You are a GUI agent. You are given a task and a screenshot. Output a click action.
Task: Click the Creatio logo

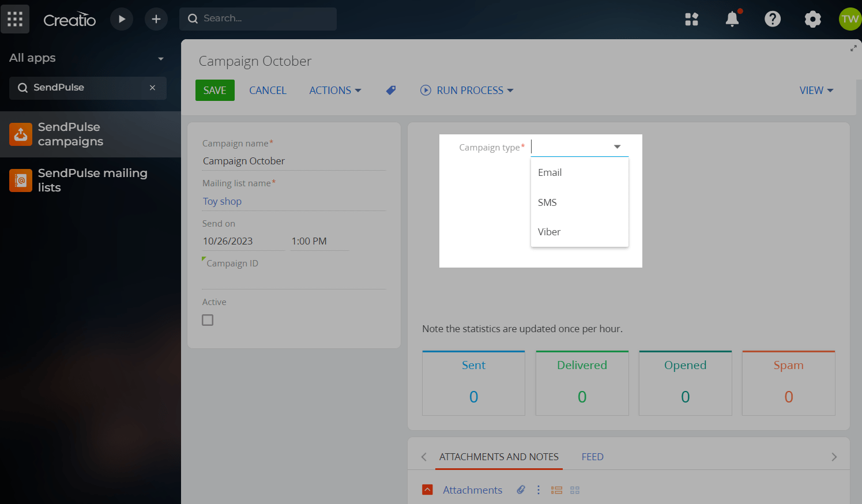pos(70,20)
